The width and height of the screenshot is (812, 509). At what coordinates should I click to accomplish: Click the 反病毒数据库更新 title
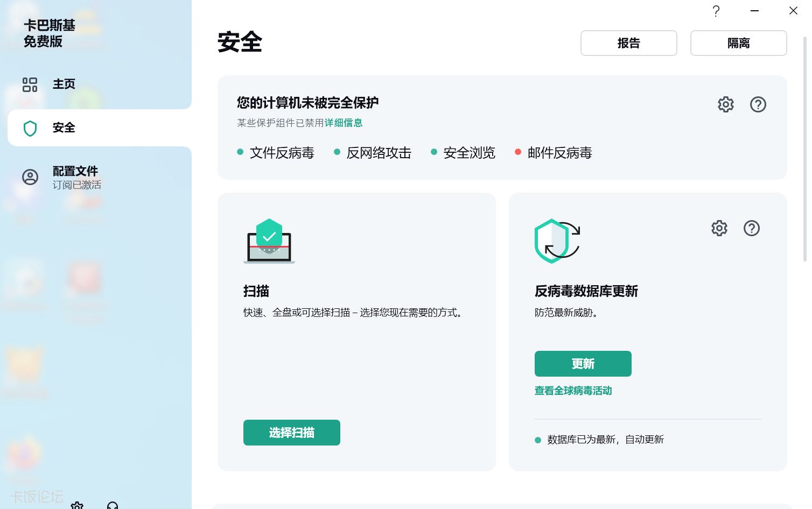click(586, 291)
